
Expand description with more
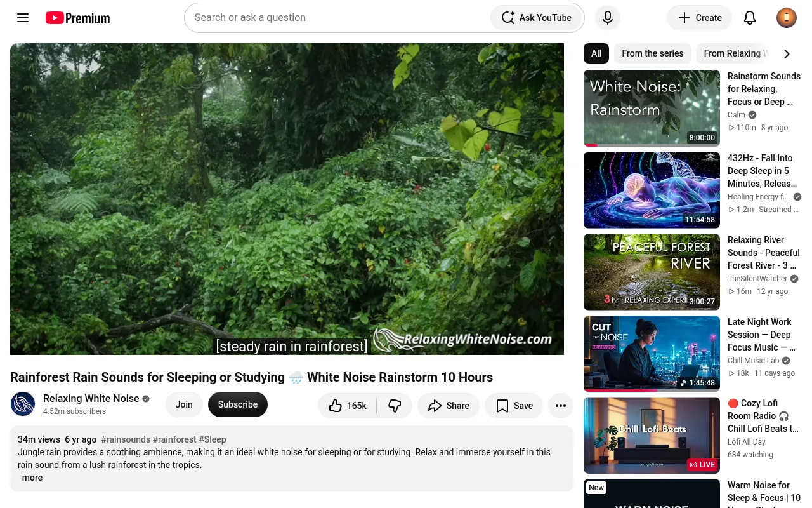tap(32, 478)
